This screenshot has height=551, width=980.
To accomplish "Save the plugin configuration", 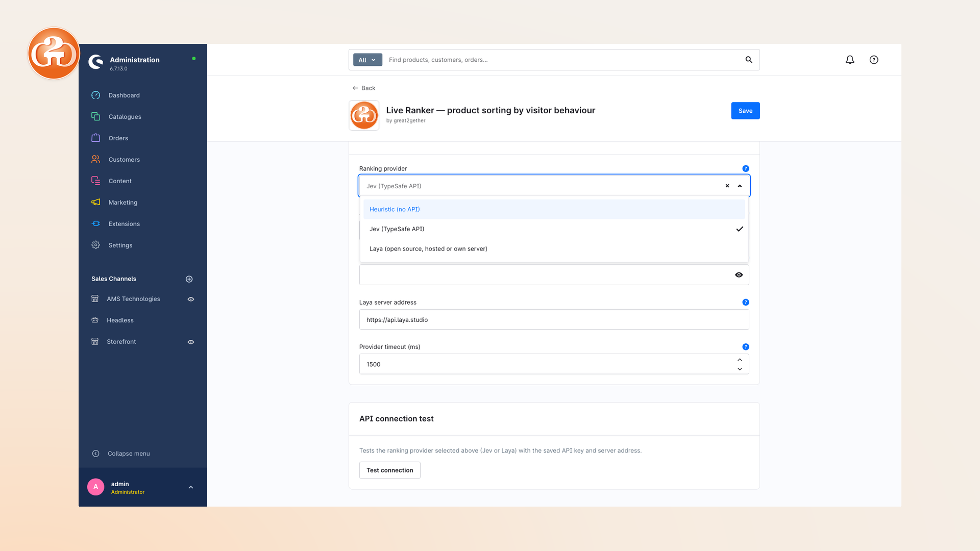I will (x=745, y=111).
